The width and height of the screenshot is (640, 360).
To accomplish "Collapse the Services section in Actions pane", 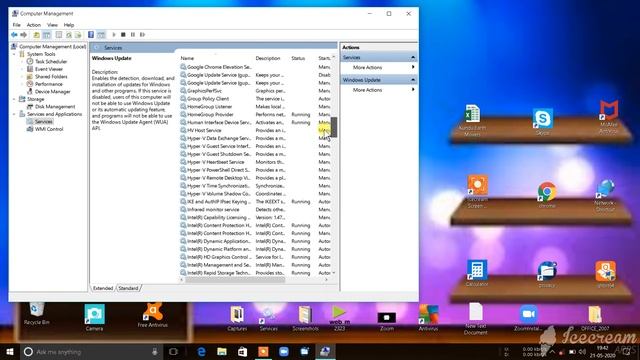I will [413, 58].
